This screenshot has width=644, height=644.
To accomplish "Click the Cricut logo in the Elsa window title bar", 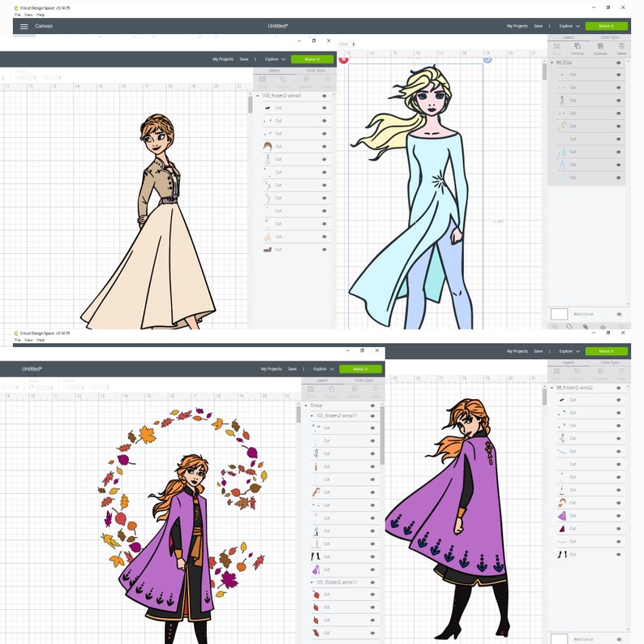I will click(x=16, y=8).
